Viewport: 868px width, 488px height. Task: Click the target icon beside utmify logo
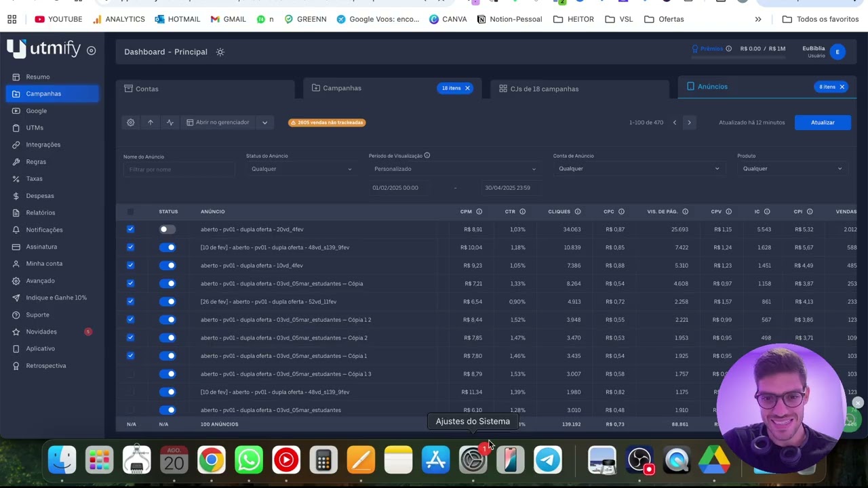[x=92, y=50]
